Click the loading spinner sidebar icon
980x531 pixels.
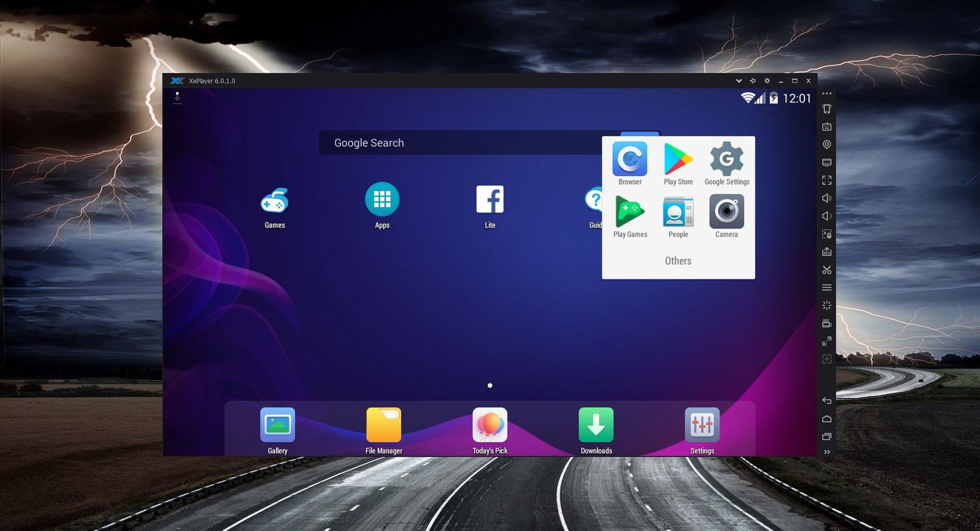[x=827, y=305]
